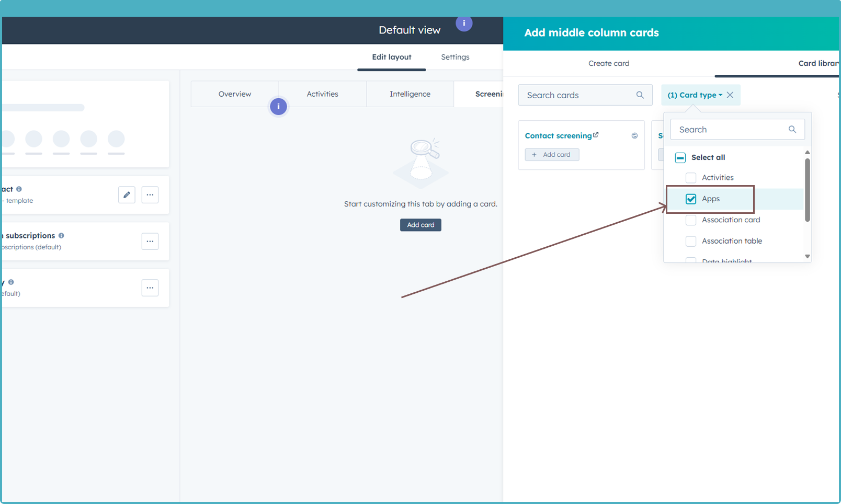This screenshot has height=504, width=841.
Task: Click the info icon beside Default view
Action: click(x=464, y=24)
